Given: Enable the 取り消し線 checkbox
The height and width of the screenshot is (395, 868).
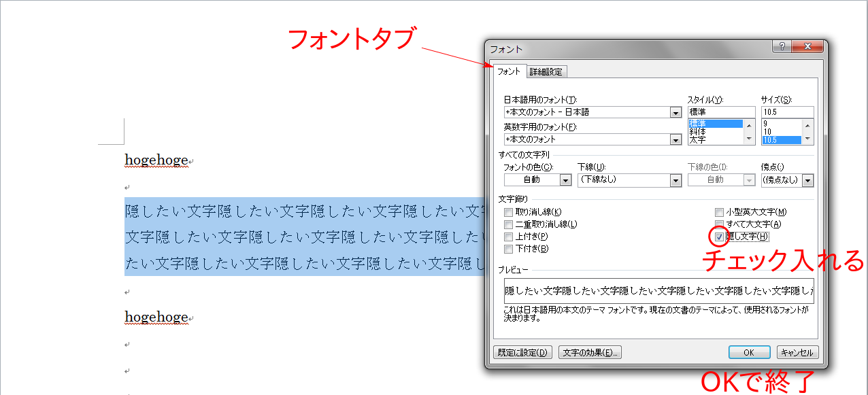Looking at the screenshot, I should click(508, 212).
